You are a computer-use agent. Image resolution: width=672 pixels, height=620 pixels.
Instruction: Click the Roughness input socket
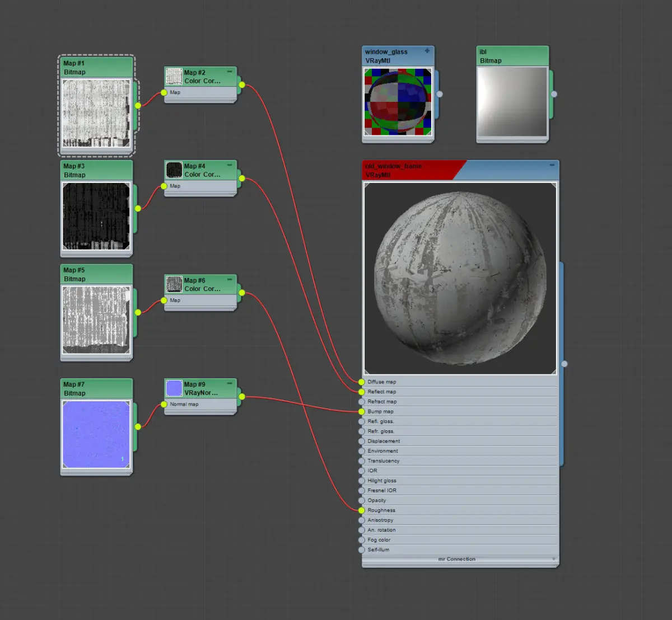(x=362, y=510)
